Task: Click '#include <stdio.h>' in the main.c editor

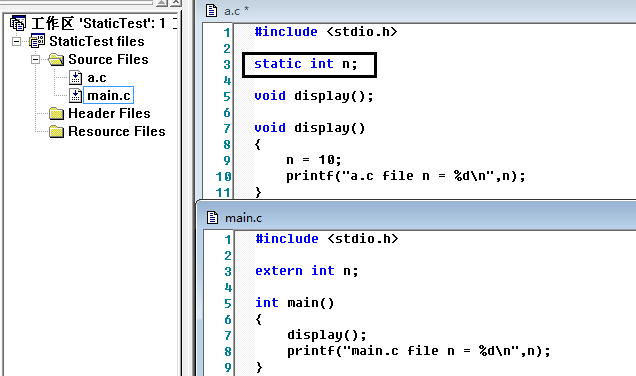Action: click(327, 238)
